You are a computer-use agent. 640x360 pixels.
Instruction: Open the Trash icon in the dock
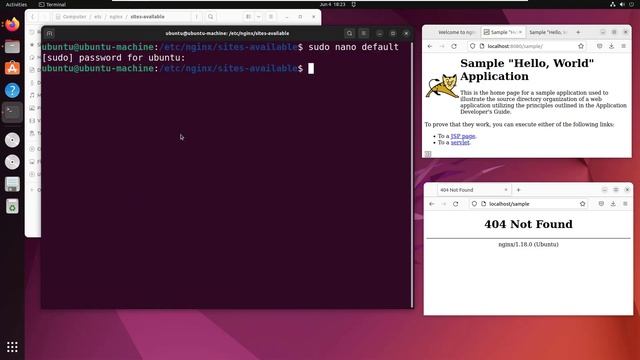(x=12, y=206)
